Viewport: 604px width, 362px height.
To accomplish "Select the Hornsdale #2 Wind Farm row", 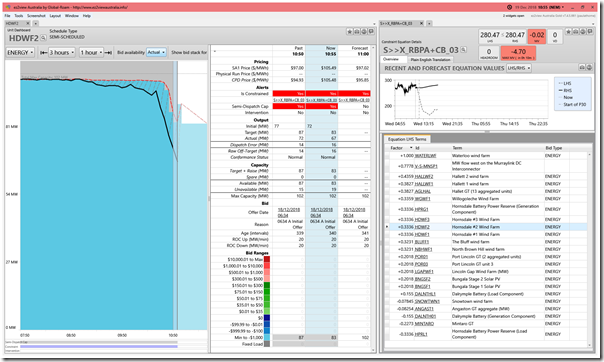I will coord(486,227).
